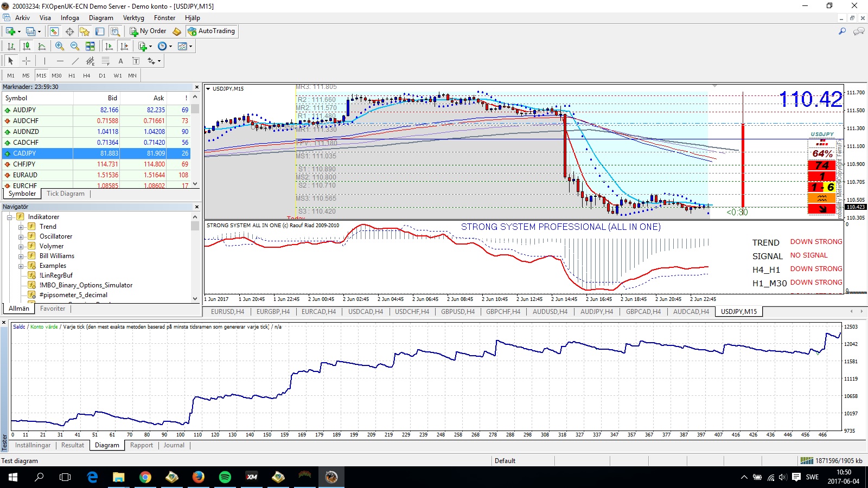Select the H4 timeframe button
The height and width of the screenshot is (488, 868).
tap(86, 75)
